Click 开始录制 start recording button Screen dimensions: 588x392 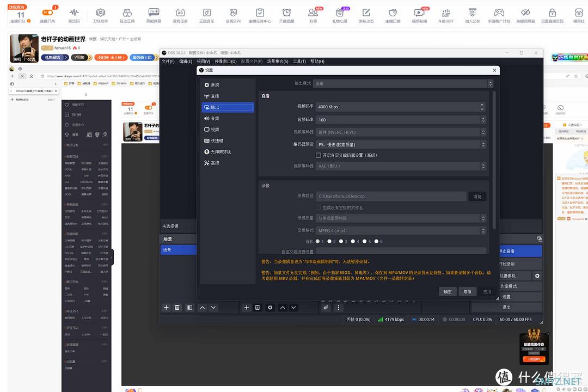(520, 264)
